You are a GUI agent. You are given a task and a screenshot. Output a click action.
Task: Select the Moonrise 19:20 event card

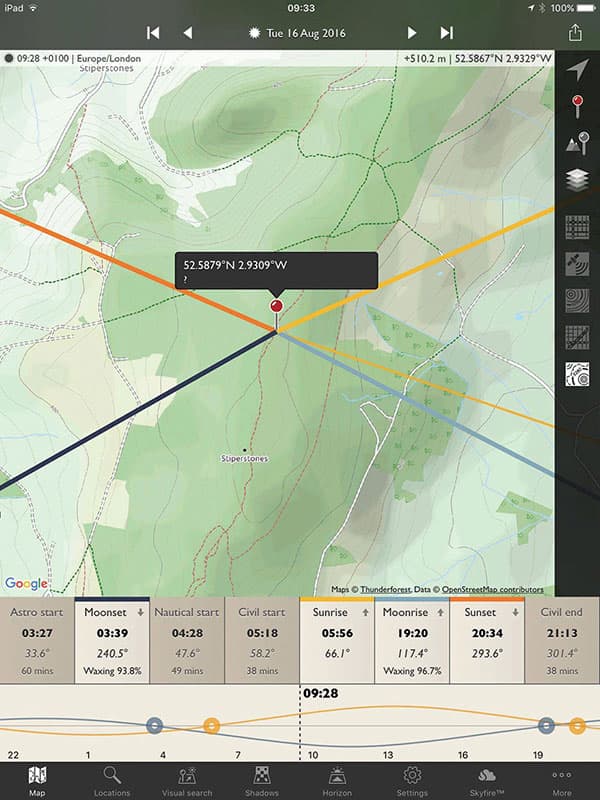[x=412, y=640]
